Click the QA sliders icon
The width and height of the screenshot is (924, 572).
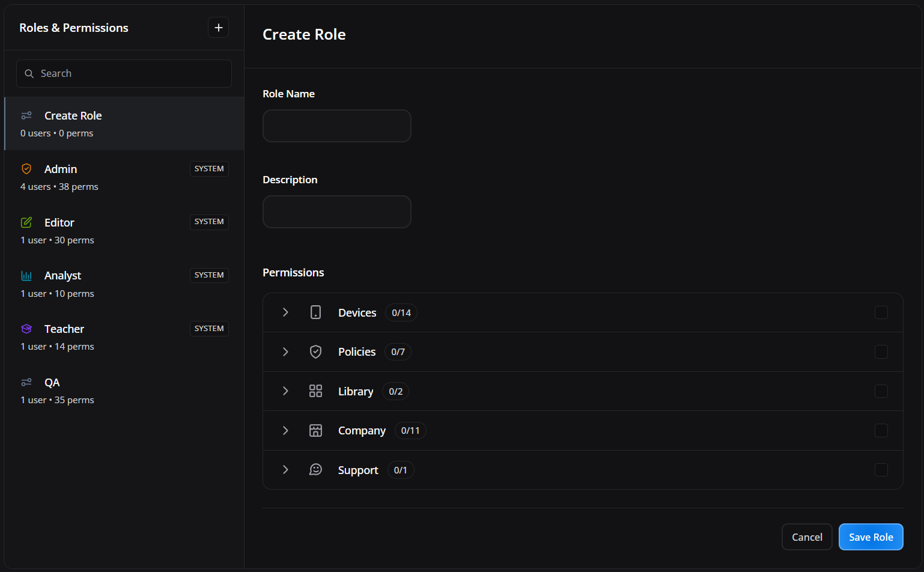[26, 382]
